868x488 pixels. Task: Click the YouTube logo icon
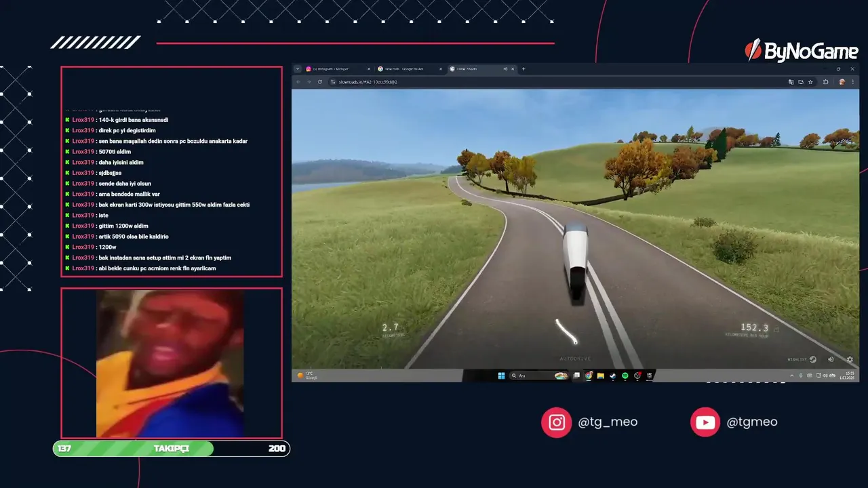pos(705,422)
